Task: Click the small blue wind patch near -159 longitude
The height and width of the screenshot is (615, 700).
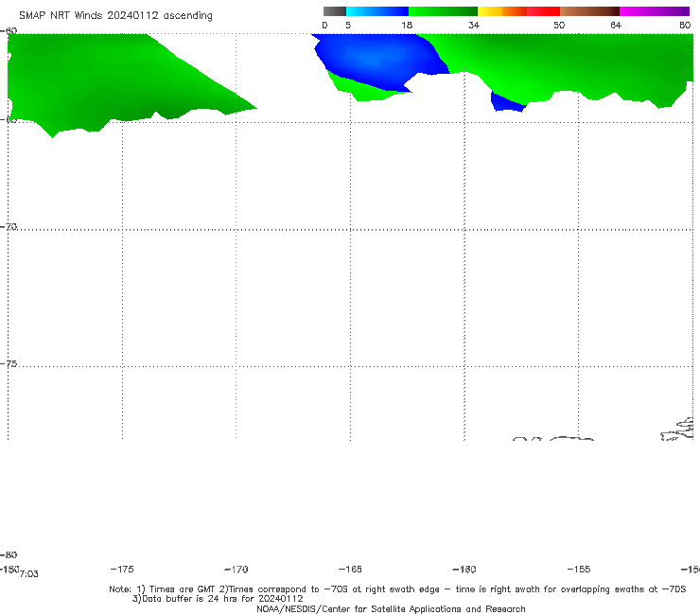Action: point(507,104)
